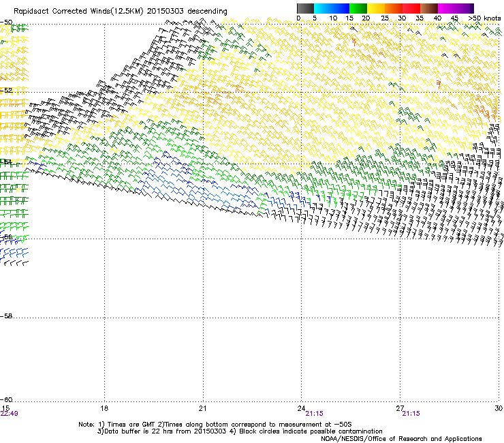
Task: Click the '40' label under the color bar
Action: click(x=437, y=18)
